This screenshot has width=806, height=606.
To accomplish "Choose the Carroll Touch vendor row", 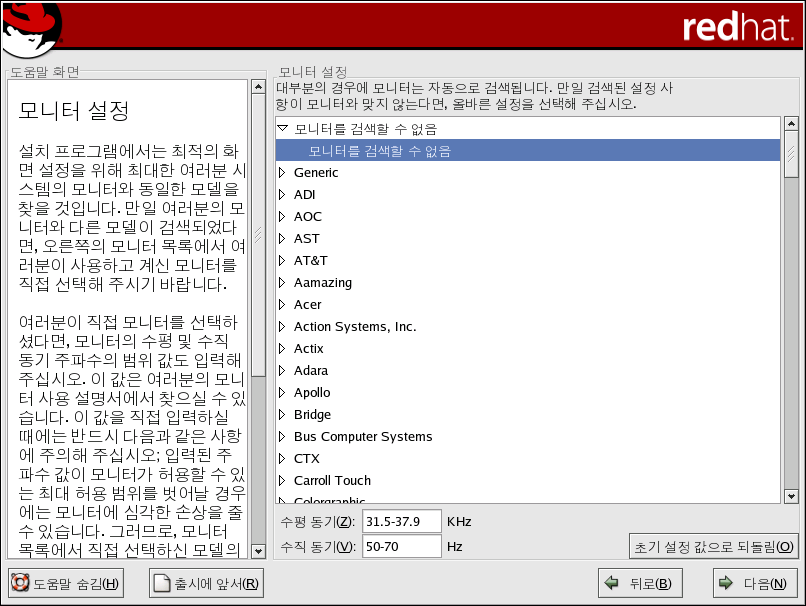I will click(x=332, y=481).
